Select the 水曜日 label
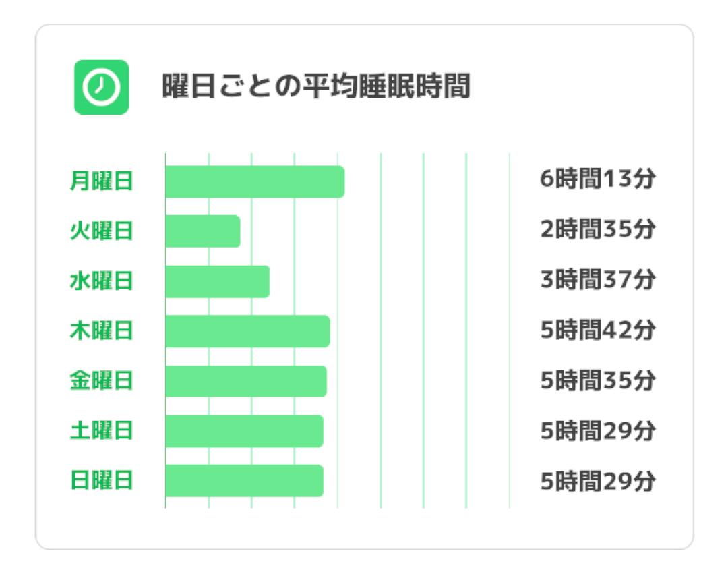This screenshot has height=576, width=728. [x=102, y=281]
